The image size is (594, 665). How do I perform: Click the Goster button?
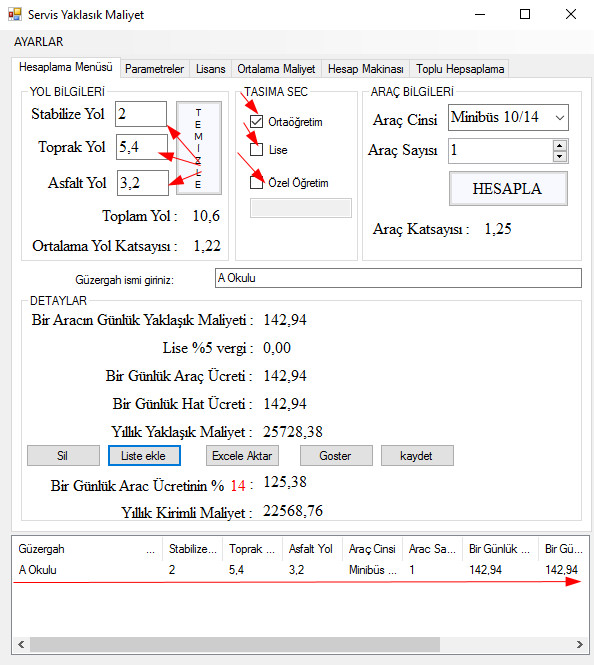tap(336, 455)
